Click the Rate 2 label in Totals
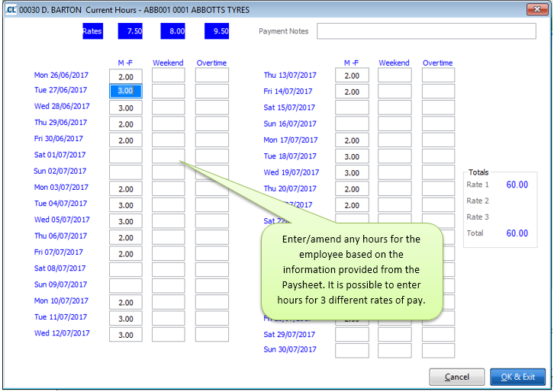This screenshot has width=554, height=392. [x=478, y=201]
